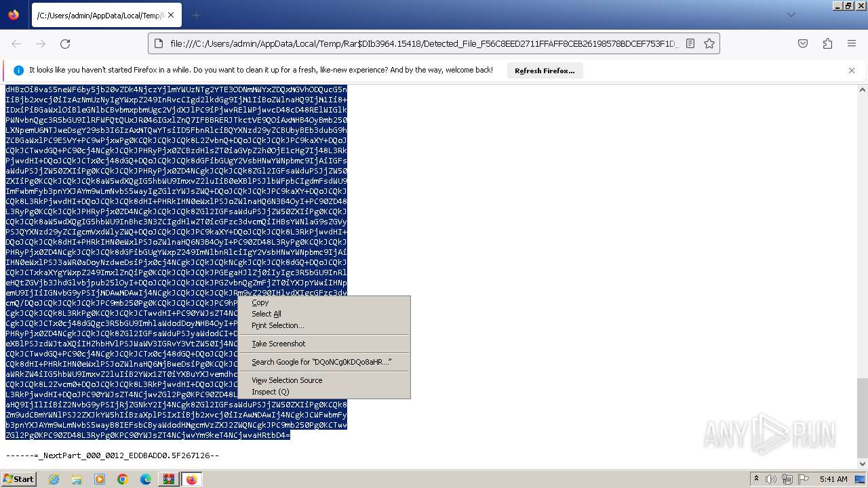This screenshot has height=488, width=868.
Task: Go forward one page
Action: tap(41, 43)
